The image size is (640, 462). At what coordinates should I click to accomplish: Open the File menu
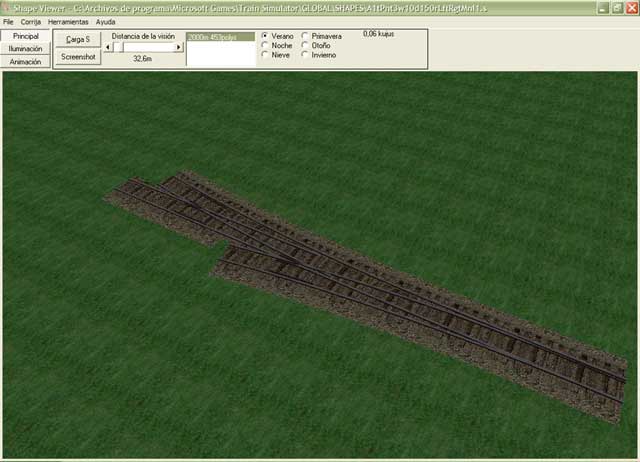[x=8, y=21]
